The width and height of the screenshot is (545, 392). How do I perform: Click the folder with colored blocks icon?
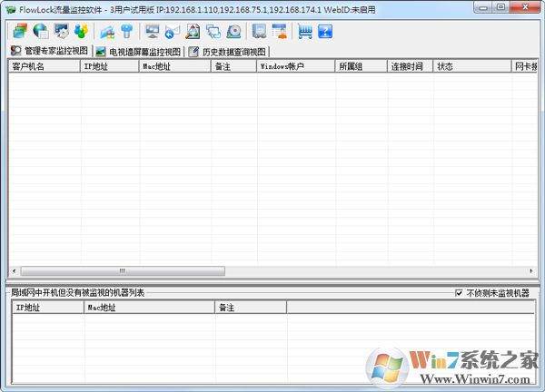(x=107, y=32)
